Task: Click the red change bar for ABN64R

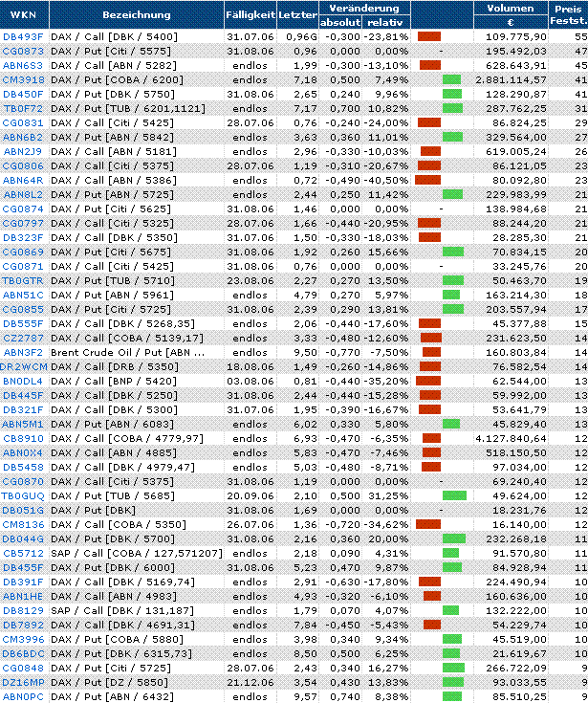Action: (427, 180)
